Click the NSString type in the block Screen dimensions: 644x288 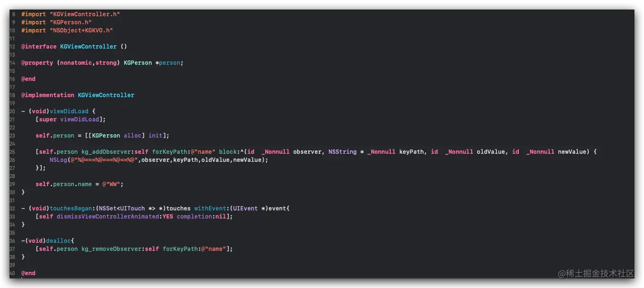(342, 152)
